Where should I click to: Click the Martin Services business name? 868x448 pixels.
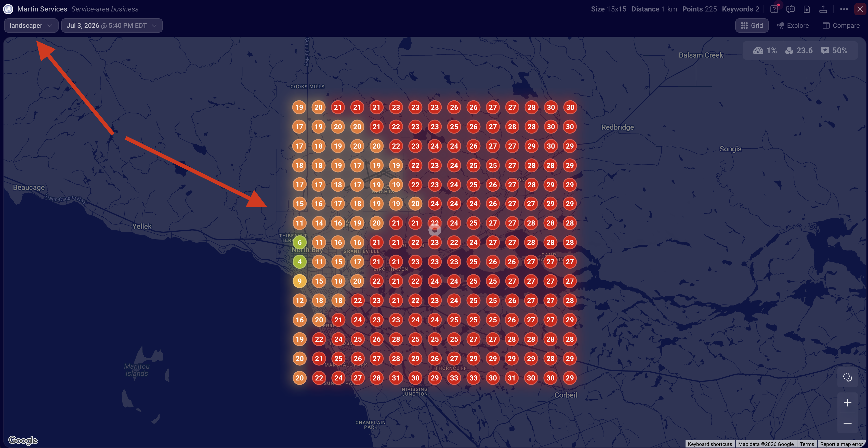point(42,9)
